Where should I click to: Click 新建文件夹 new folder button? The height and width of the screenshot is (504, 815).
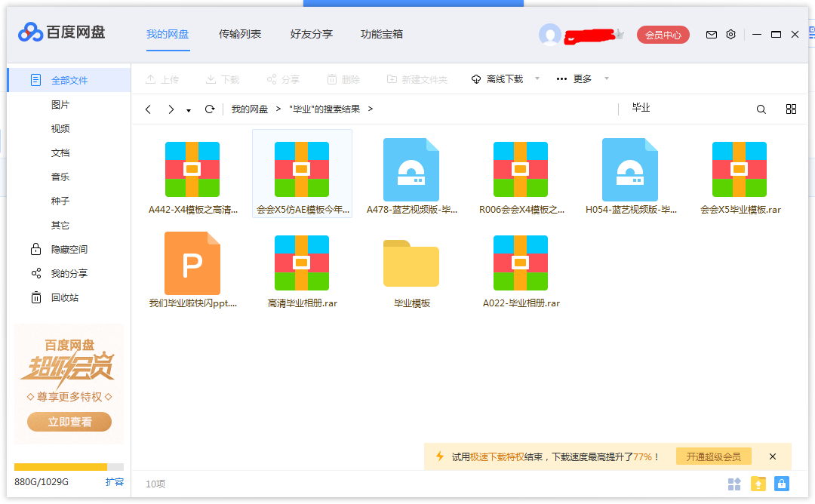point(417,79)
